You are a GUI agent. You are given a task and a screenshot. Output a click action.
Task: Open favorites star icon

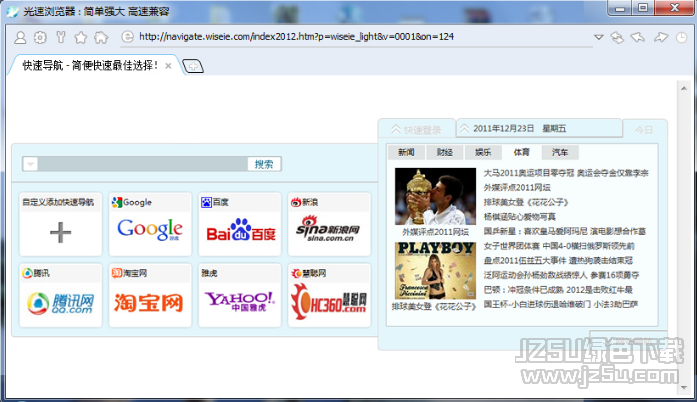pos(80,37)
